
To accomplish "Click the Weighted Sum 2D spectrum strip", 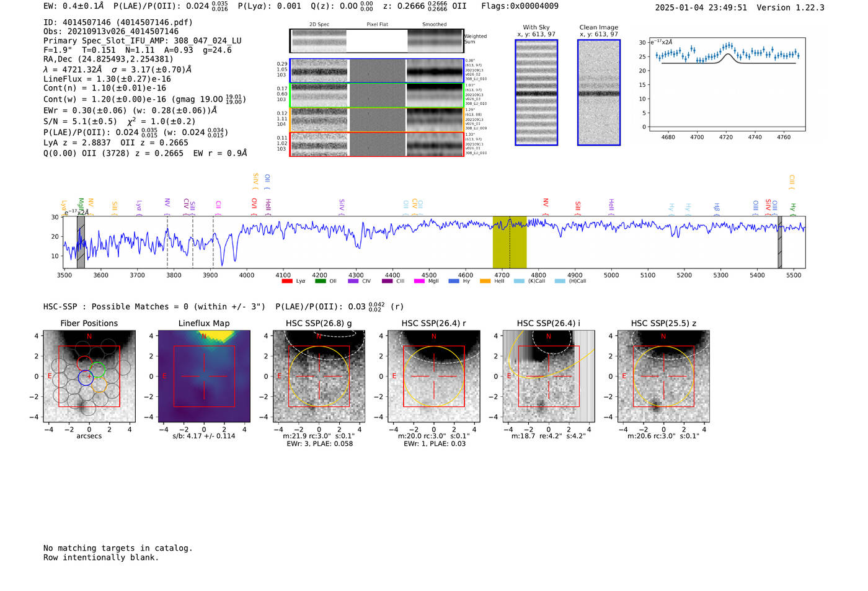I will tap(377, 41).
